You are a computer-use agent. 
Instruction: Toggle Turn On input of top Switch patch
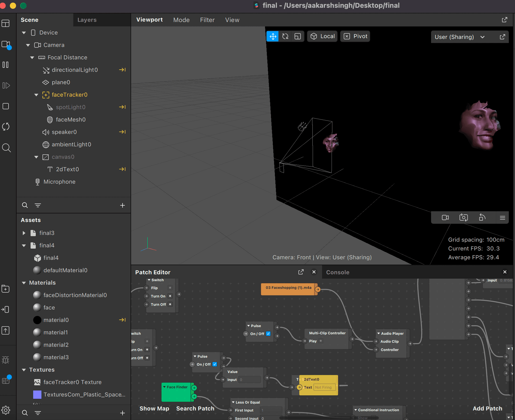(170, 296)
